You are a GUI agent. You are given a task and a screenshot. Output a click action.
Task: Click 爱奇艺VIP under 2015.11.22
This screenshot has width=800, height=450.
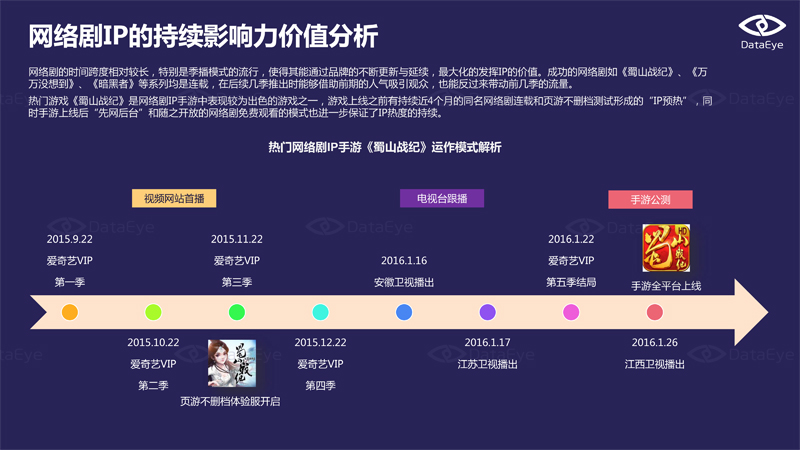(x=237, y=261)
